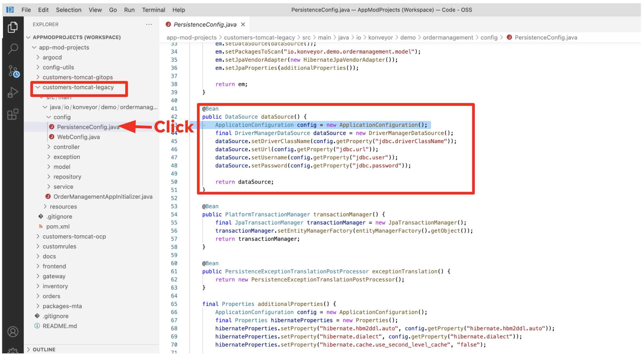Screen dimensions: 644x356
Task: Select the PersistenceConfig.java editor tab
Action: (205, 25)
